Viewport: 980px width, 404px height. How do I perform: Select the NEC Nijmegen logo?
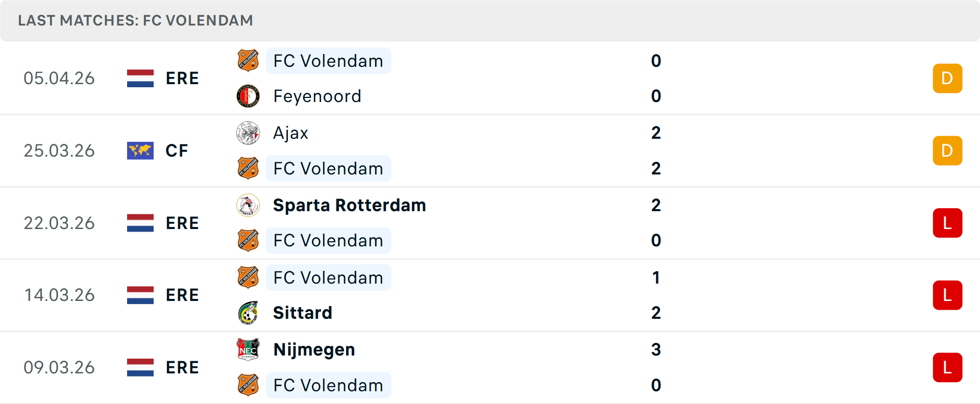click(x=248, y=349)
